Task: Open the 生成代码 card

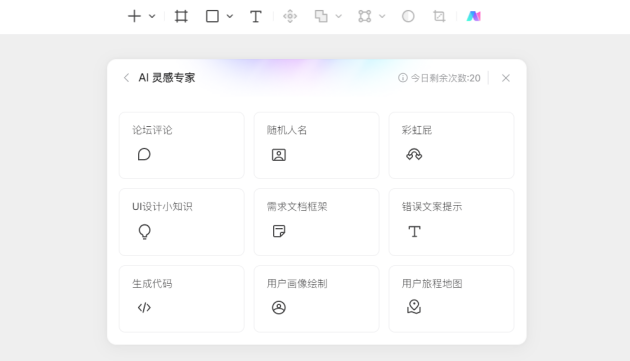Action: tap(182, 299)
